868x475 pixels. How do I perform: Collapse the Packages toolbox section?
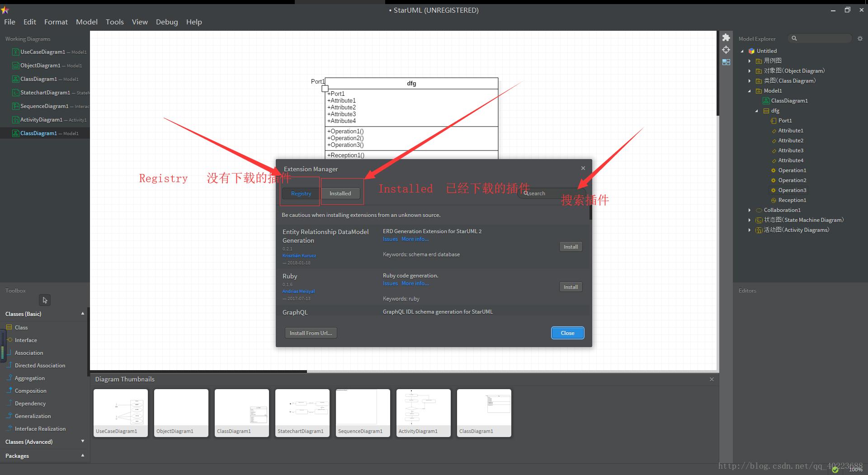pyautogui.click(x=82, y=455)
